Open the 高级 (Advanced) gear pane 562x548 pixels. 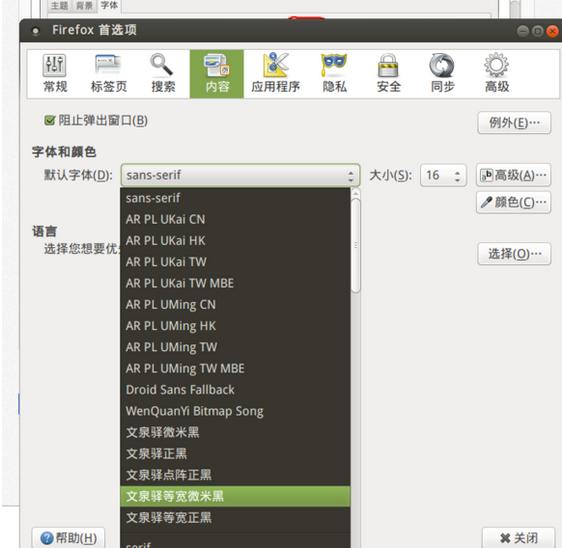[496, 74]
